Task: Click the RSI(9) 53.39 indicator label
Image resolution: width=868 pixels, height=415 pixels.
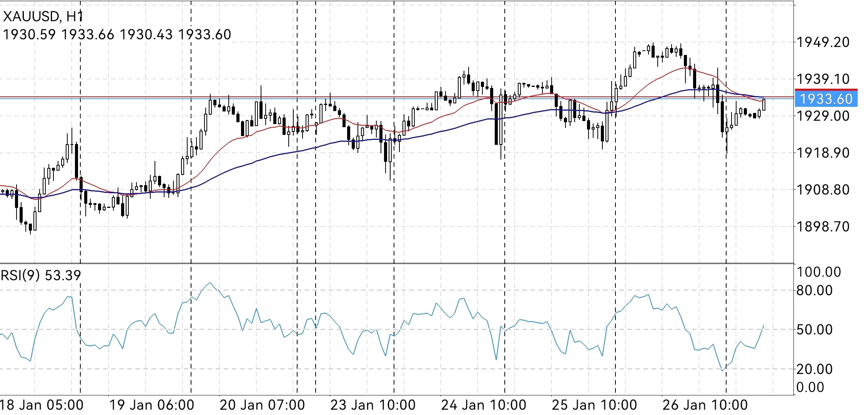Action: click(x=41, y=276)
